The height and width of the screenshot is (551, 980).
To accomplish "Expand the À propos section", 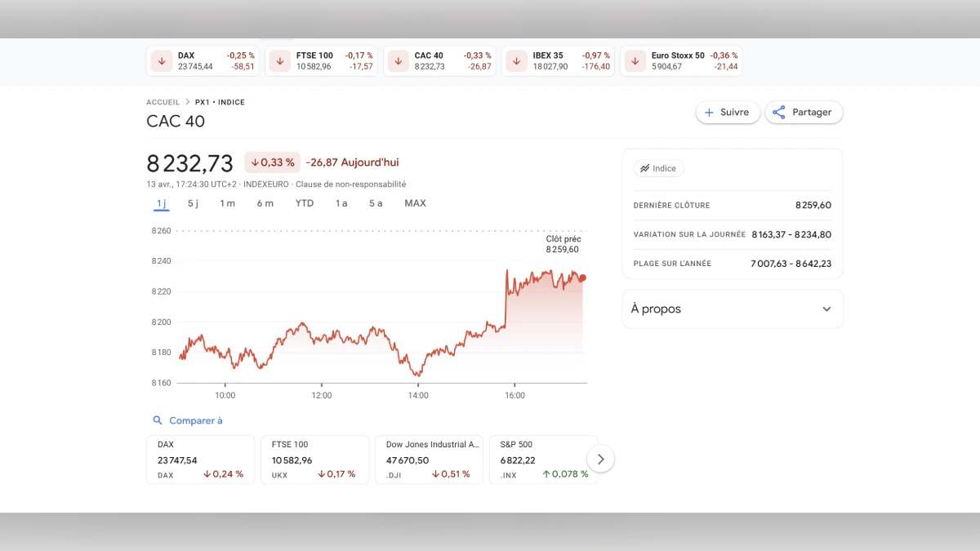I will 732,309.
